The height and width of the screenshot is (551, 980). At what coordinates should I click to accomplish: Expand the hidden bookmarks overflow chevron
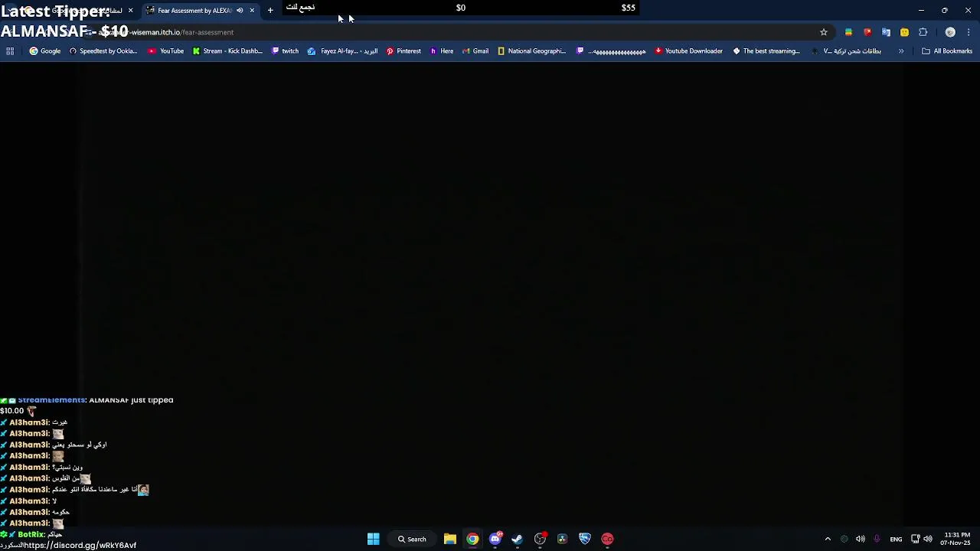901,51
